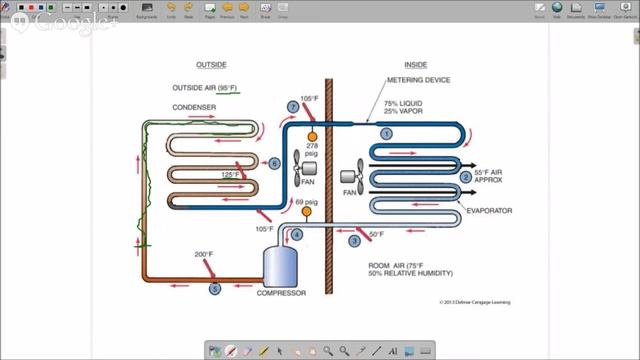
Task: Click the "OUTSIDE" heading
Action: point(211,64)
